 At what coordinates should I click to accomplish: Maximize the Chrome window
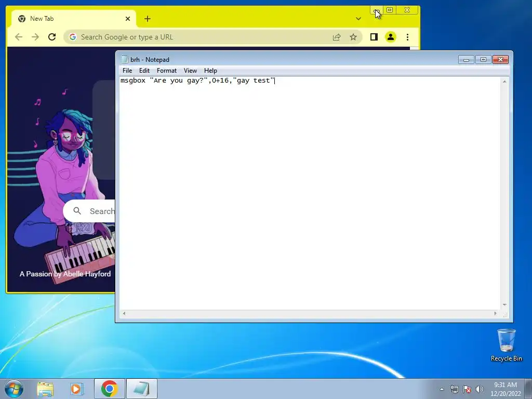(x=390, y=10)
